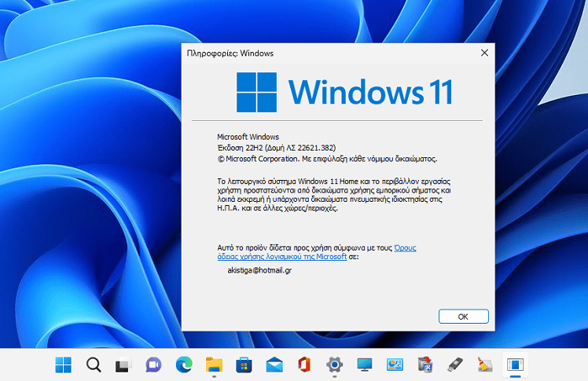588x381 pixels.
Task: Click the Microsoft Windows heading text
Action: [248, 137]
